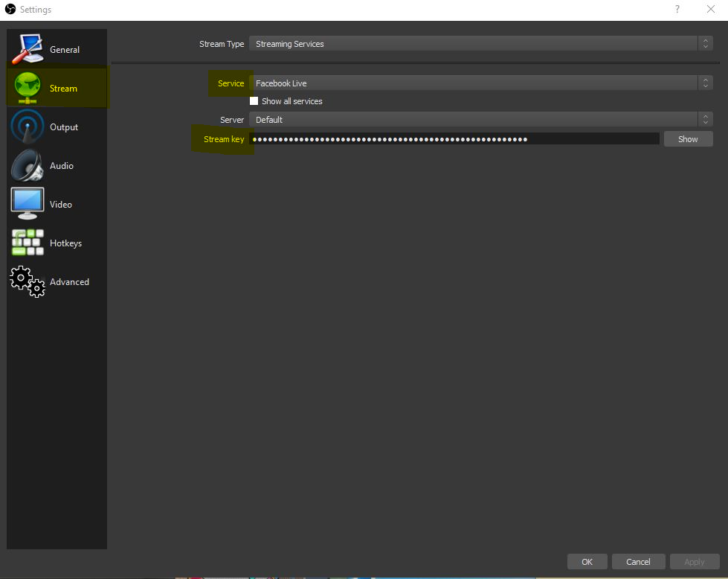
Task: Click the Stream key password field
Action: point(454,139)
